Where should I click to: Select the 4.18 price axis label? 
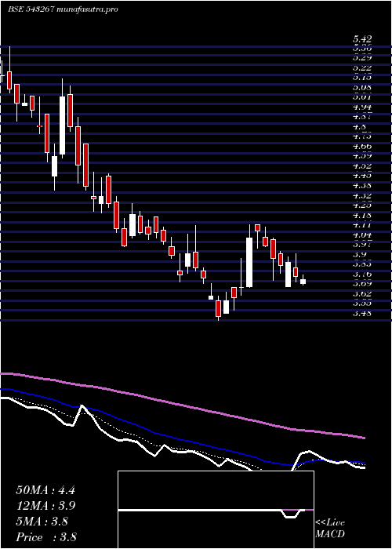(x=362, y=216)
